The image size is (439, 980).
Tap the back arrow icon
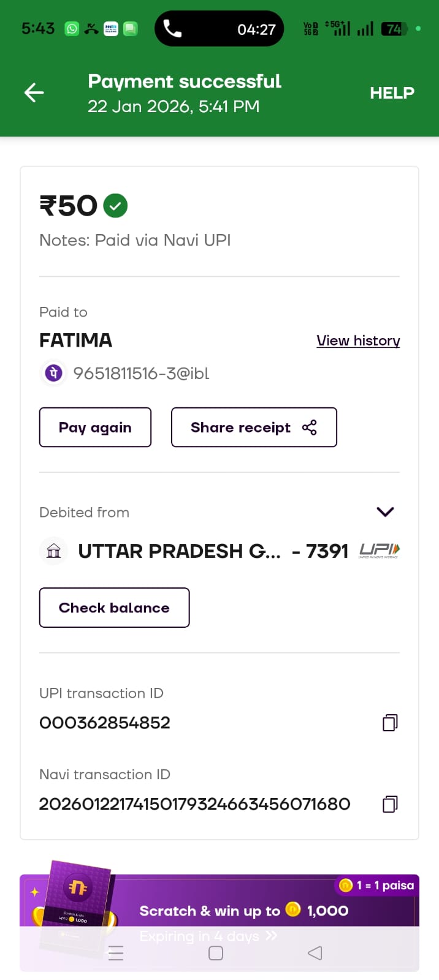[34, 92]
